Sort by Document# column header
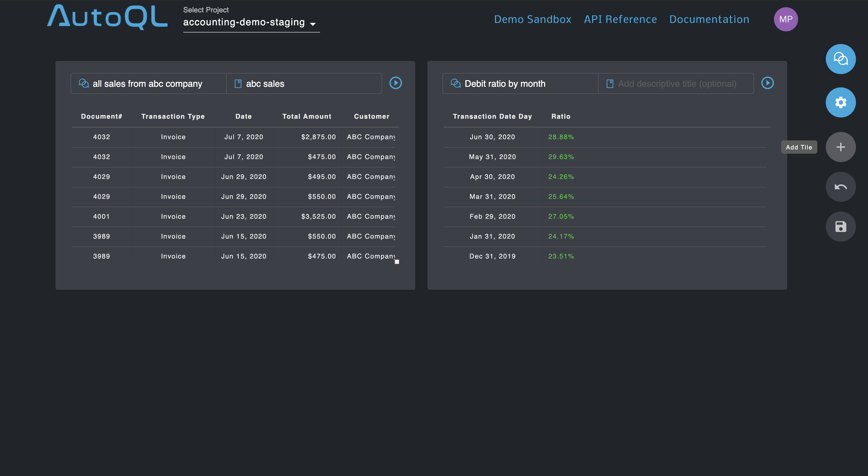 point(102,116)
